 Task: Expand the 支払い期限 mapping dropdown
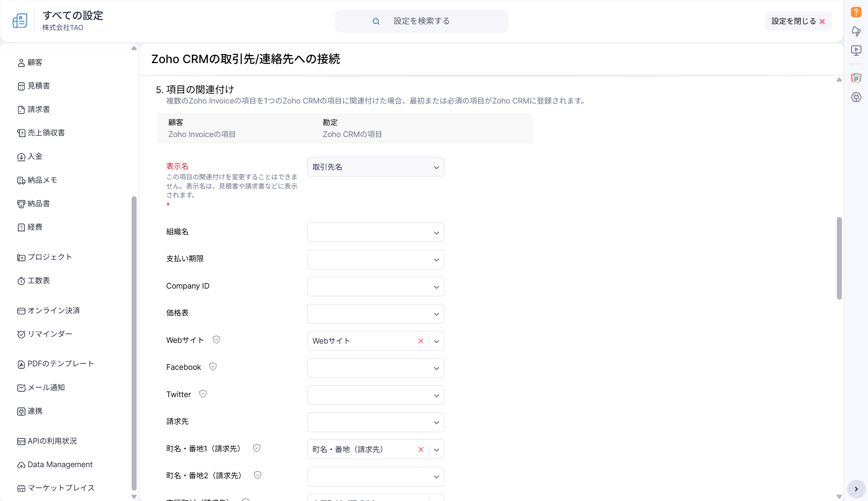coord(376,259)
